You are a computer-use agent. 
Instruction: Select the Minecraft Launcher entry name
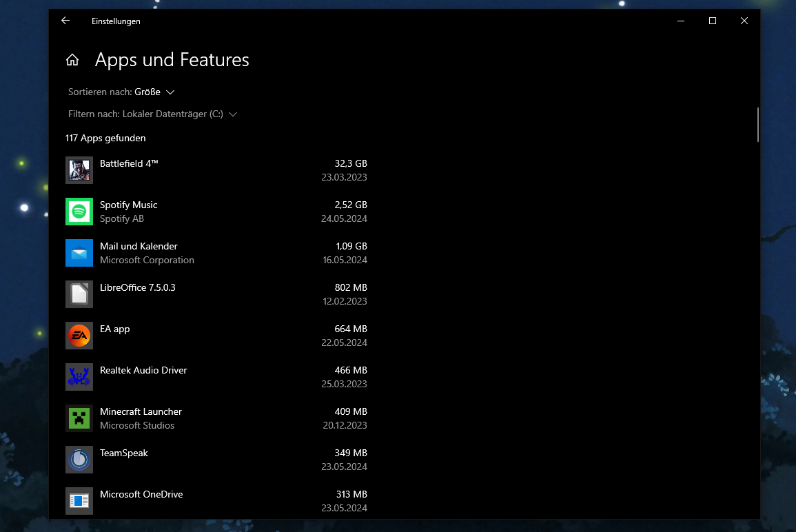(x=141, y=411)
